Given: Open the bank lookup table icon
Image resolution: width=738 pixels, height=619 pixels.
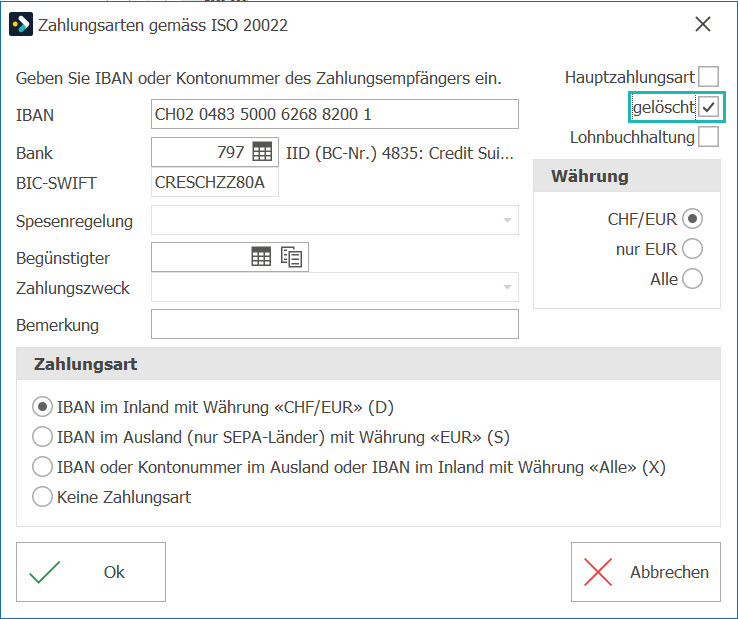Looking at the screenshot, I should click(262, 152).
